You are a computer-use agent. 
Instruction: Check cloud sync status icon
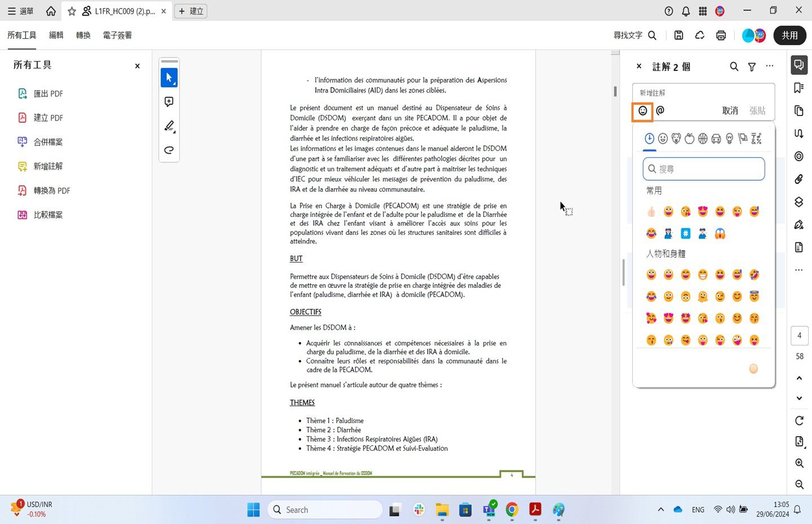click(700, 35)
